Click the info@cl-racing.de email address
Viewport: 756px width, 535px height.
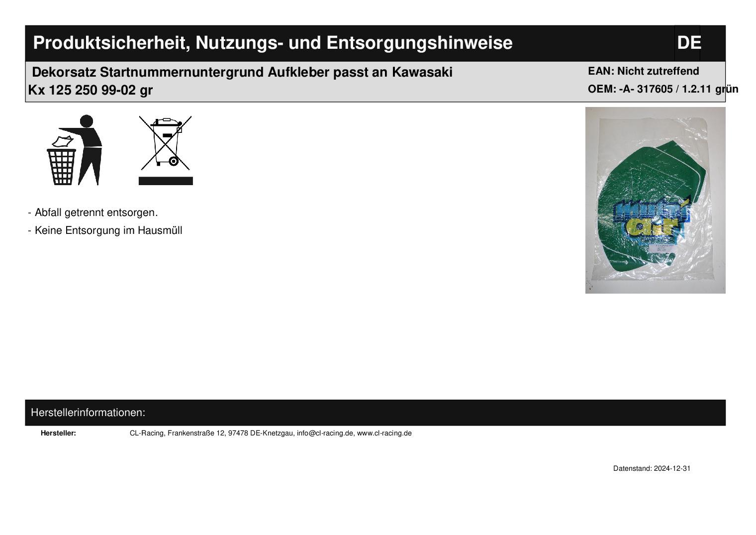(325, 433)
